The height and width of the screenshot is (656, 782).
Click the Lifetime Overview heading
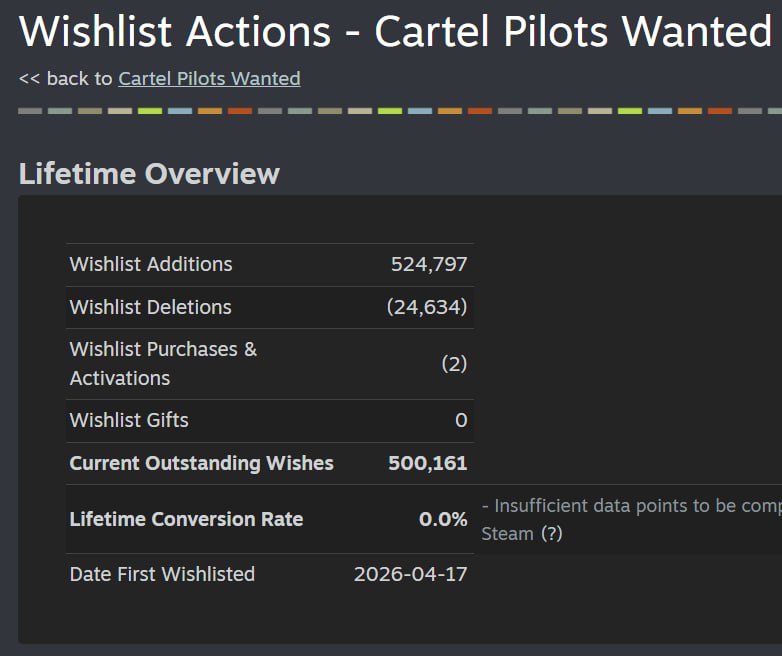point(149,174)
